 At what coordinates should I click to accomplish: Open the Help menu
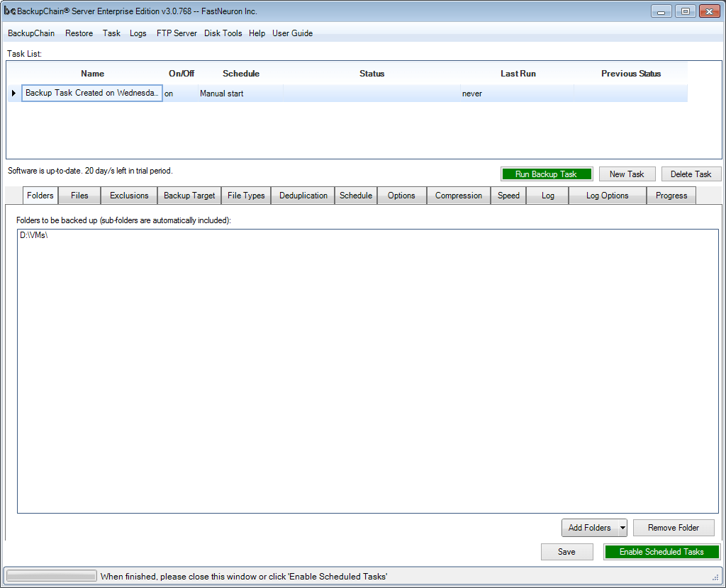[x=257, y=33]
